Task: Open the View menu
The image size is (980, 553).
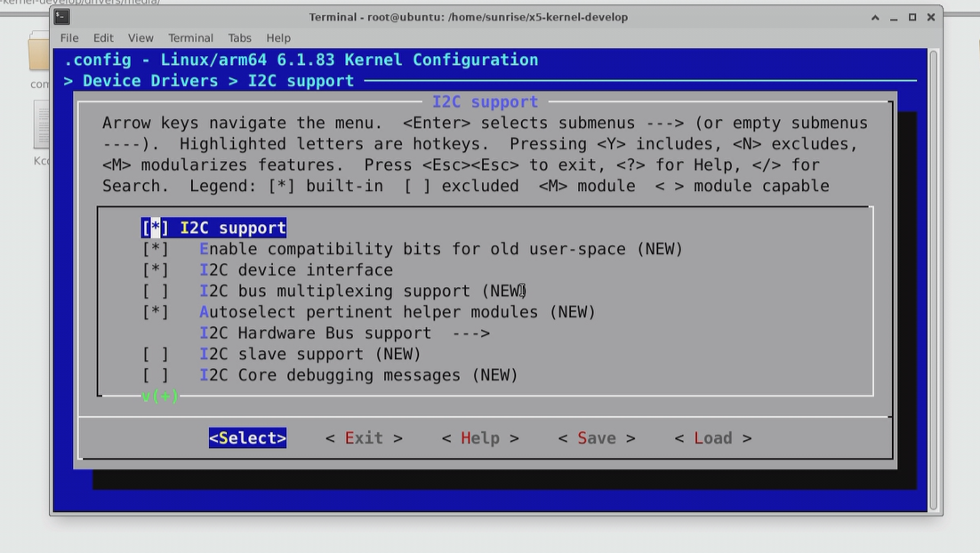Action: click(141, 38)
